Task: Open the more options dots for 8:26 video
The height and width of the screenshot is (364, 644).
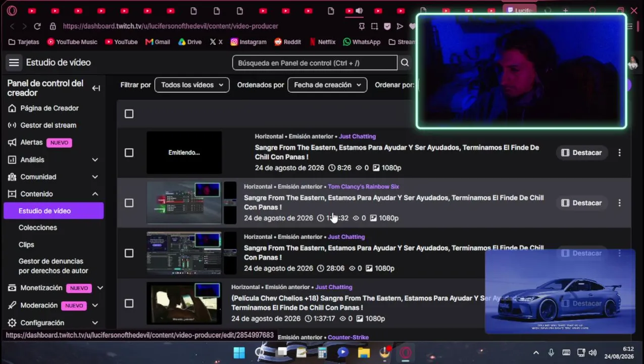Action: click(x=619, y=153)
